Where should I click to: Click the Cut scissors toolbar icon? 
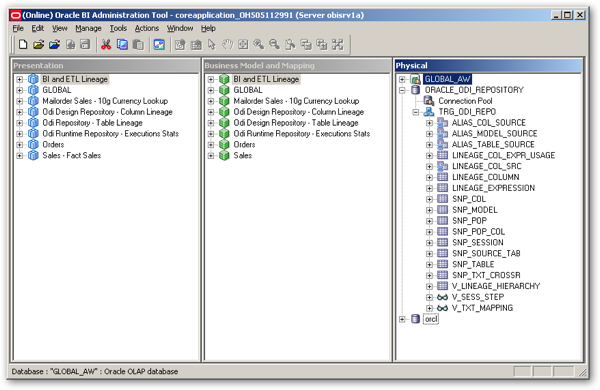(x=106, y=45)
